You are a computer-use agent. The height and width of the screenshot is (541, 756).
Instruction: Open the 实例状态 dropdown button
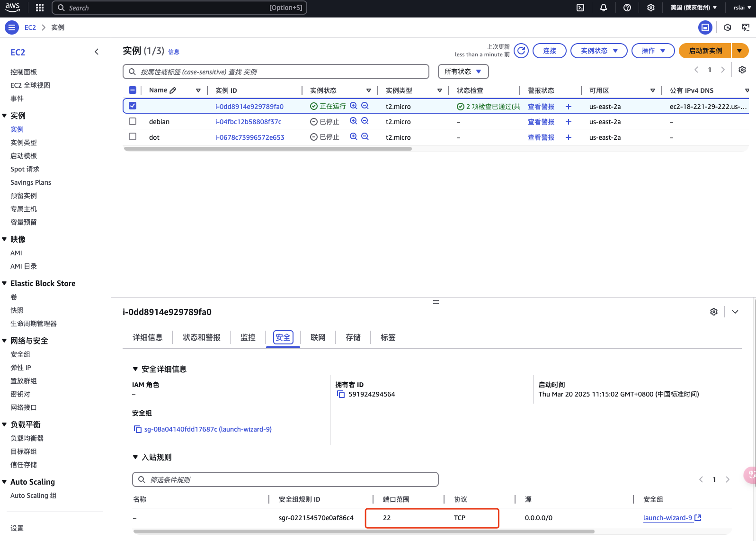599,51
